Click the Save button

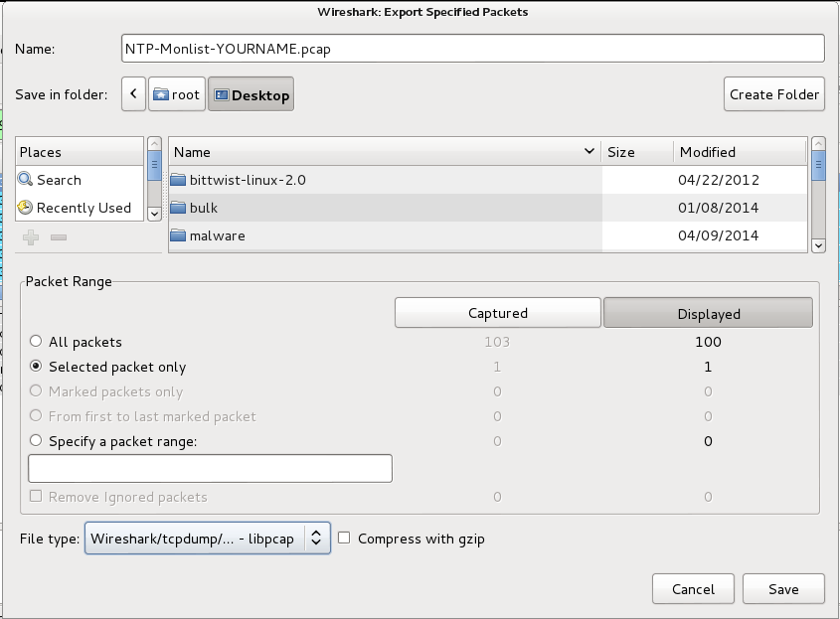pos(783,589)
